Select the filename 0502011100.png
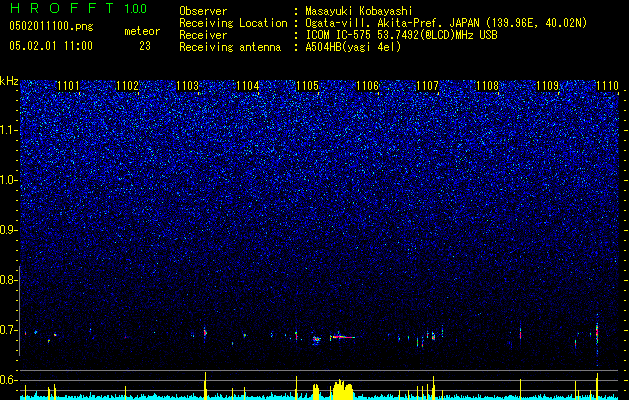629x400 pixels. (51, 27)
